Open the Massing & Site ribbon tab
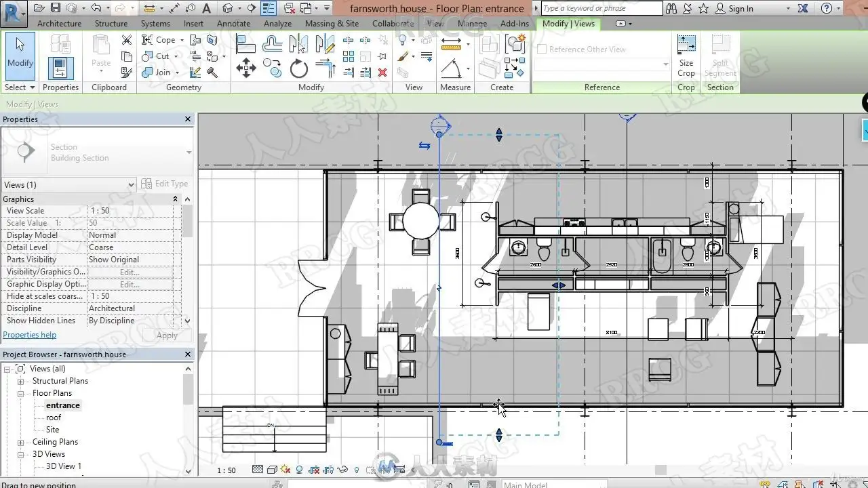 [332, 24]
